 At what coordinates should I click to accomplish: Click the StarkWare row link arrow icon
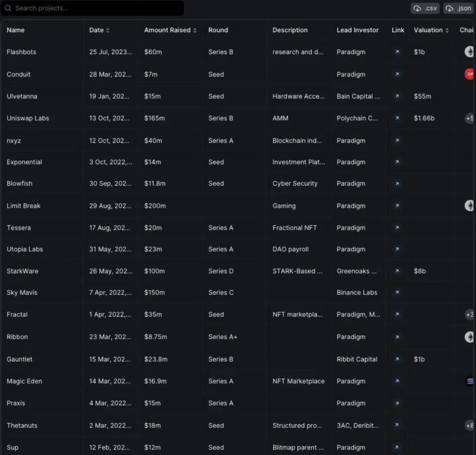[x=397, y=271]
